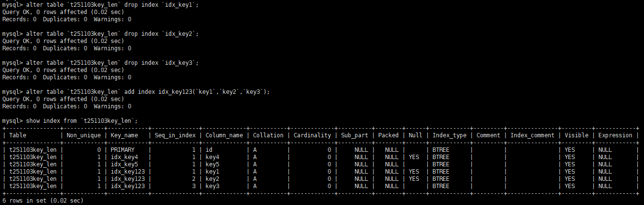Click the Table column header
The image size is (644, 205).
pos(18,135)
